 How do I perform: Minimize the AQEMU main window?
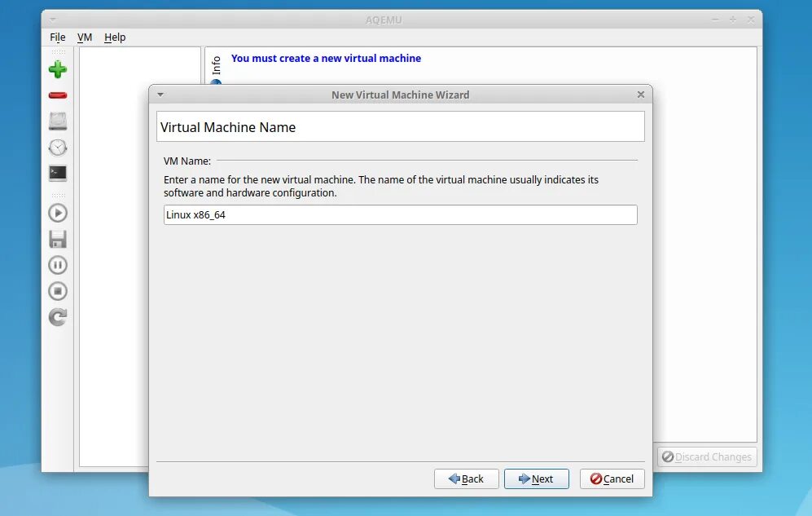(x=715, y=20)
